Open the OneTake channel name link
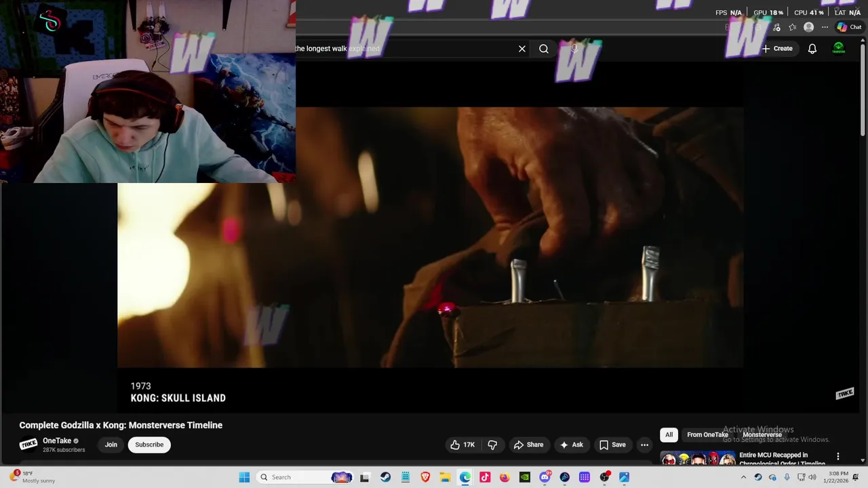Screen dimensions: 868x488 pos(57,441)
